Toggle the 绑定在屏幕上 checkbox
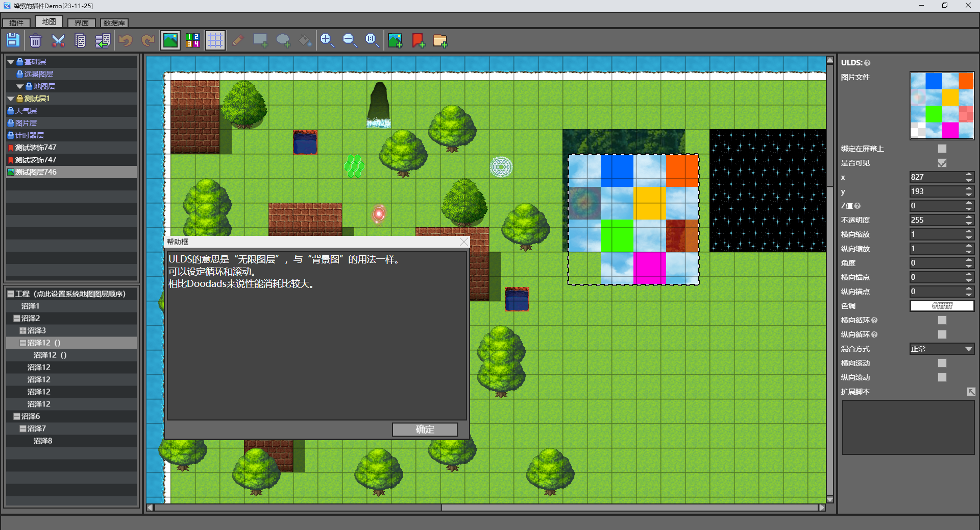 [x=942, y=149]
